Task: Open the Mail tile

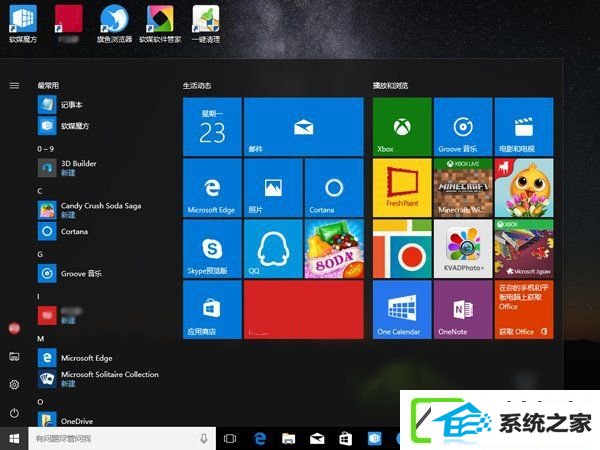Action: 304,127
